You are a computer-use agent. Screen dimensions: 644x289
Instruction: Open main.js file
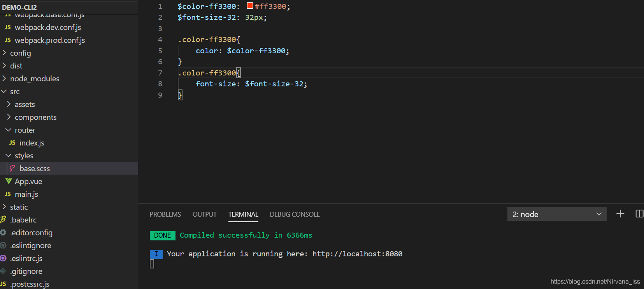coord(26,194)
